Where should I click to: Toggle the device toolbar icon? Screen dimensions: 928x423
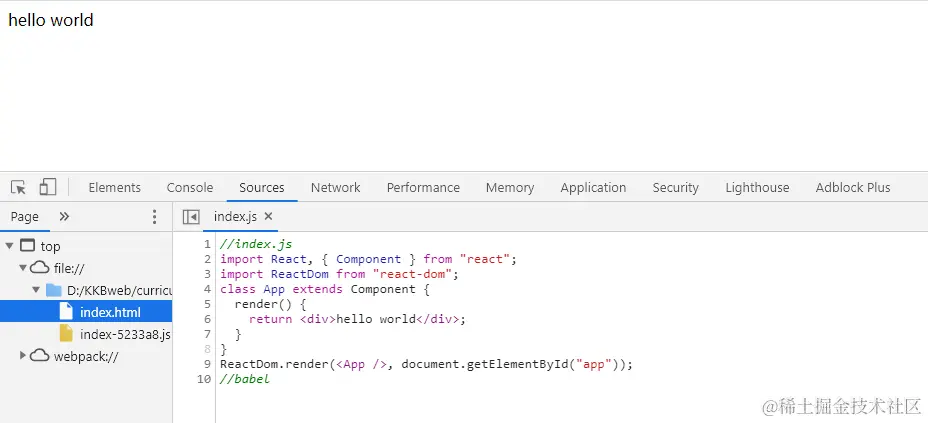pyautogui.click(x=48, y=187)
